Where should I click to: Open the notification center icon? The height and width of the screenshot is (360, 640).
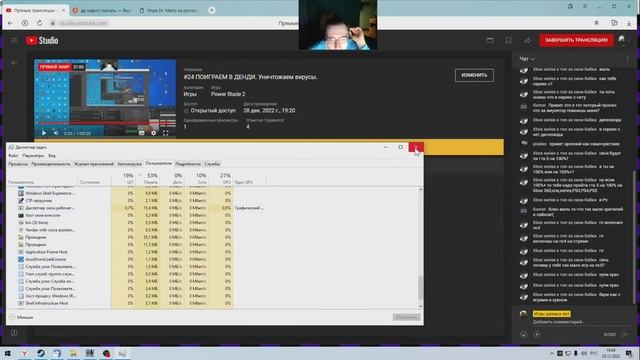tap(629, 353)
